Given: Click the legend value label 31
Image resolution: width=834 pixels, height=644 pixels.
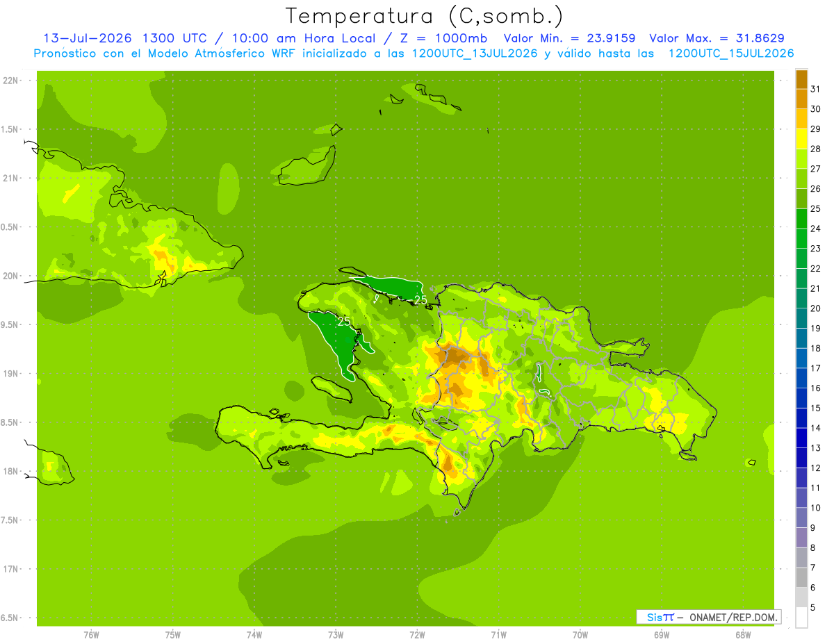Looking at the screenshot, I should (x=816, y=89).
